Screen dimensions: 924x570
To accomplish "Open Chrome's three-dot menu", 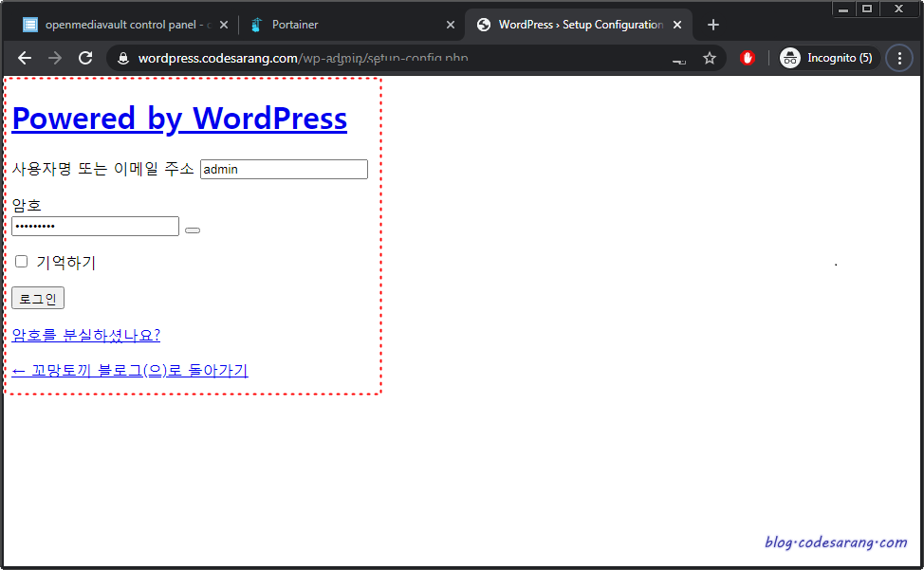I will click(x=899, y=58).
